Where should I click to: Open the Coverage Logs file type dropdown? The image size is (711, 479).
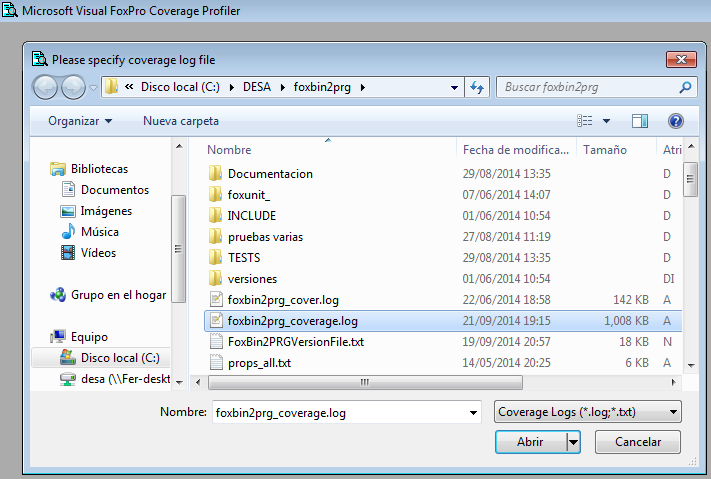click(x=588, y=412)
